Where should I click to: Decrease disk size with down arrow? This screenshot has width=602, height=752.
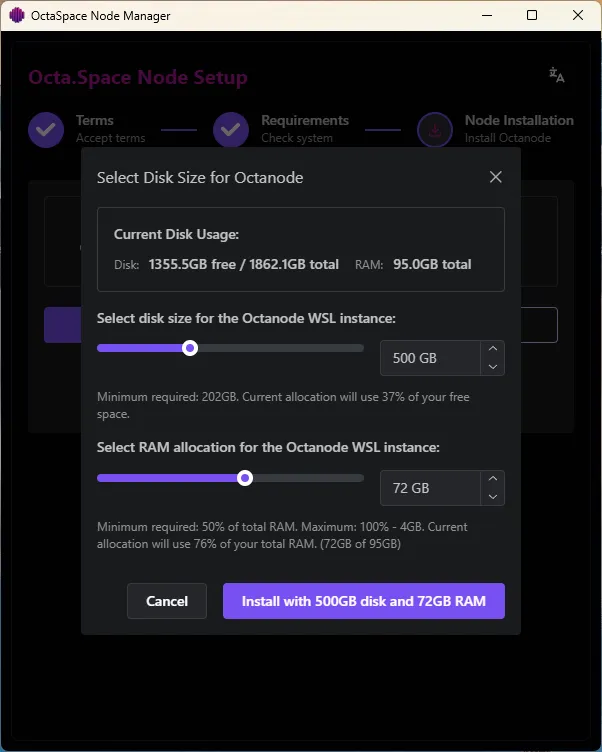(493, 367)
